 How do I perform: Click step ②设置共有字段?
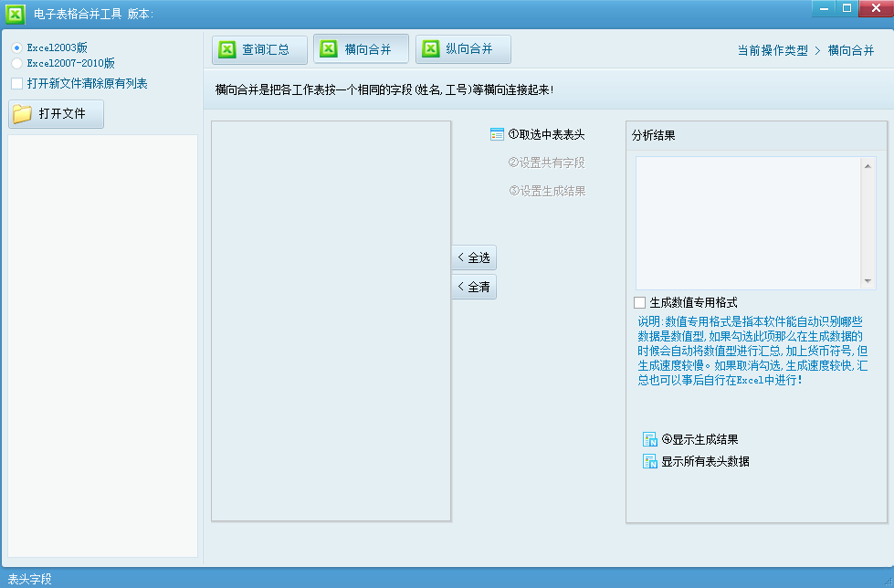(x=546, y=163)
